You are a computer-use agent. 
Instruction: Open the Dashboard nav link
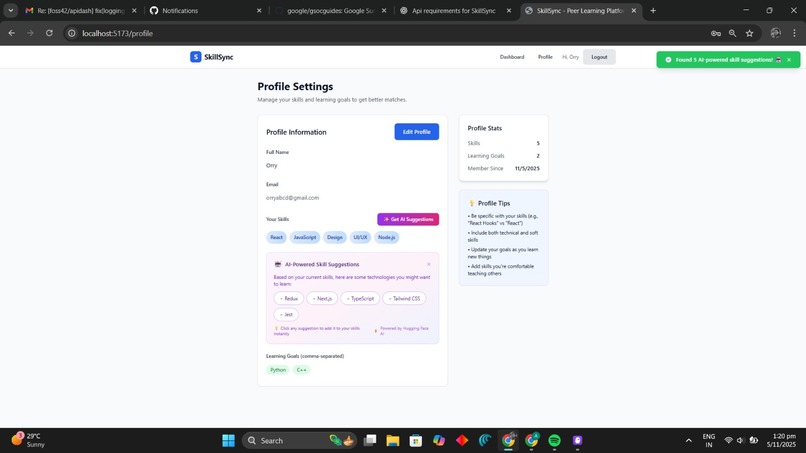coord(512,57)
